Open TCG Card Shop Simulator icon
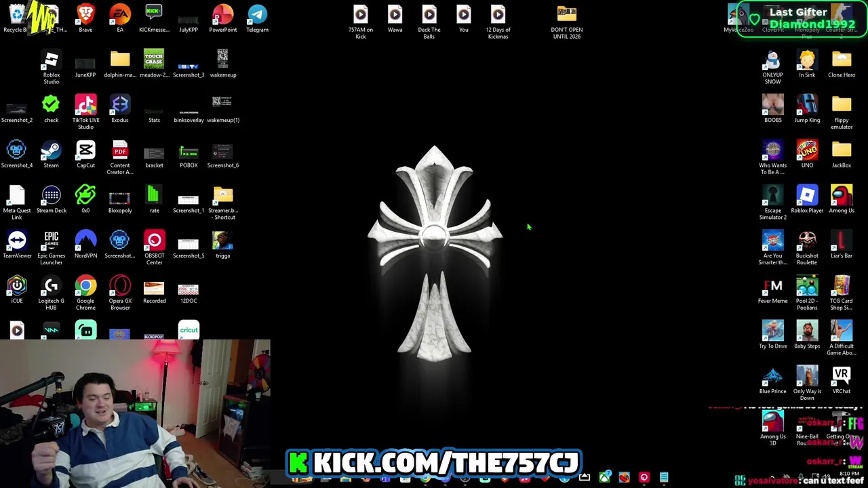The image size is (868, 488). tap(842, 293)
